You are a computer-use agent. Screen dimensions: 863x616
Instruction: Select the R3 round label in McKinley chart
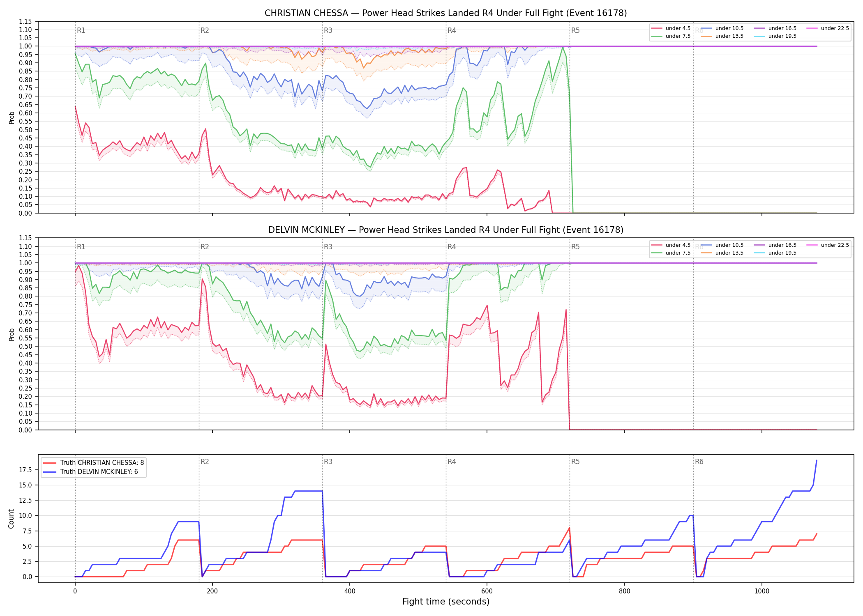coord(328,247)
